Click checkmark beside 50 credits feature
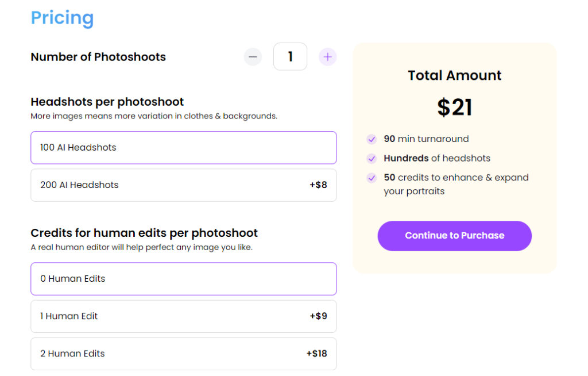 (x=372, y=178)
